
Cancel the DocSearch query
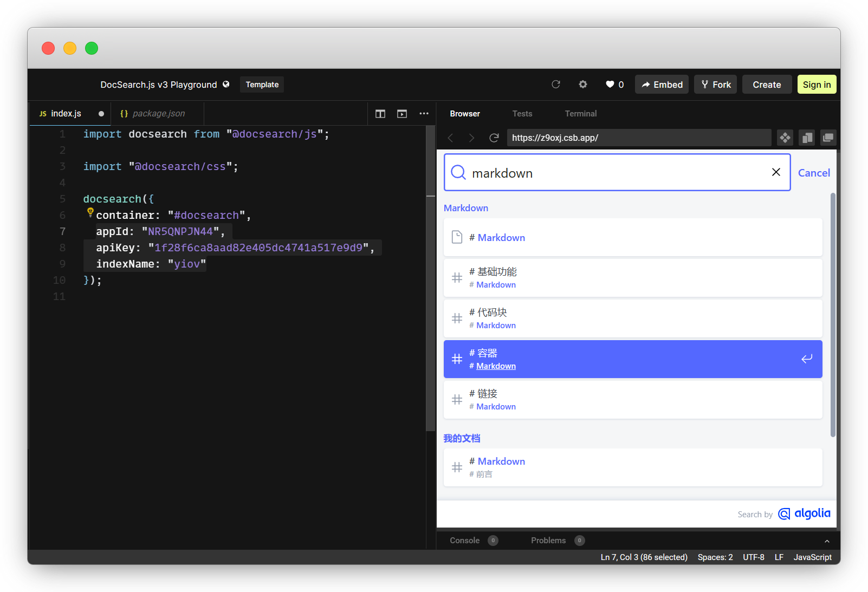tap(814, 172)
